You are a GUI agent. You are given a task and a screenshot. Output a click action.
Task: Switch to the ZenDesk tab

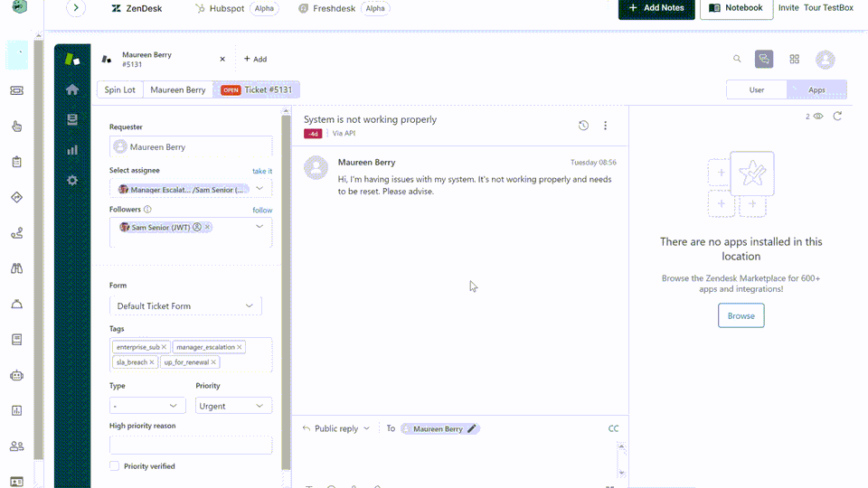(137, 8)
